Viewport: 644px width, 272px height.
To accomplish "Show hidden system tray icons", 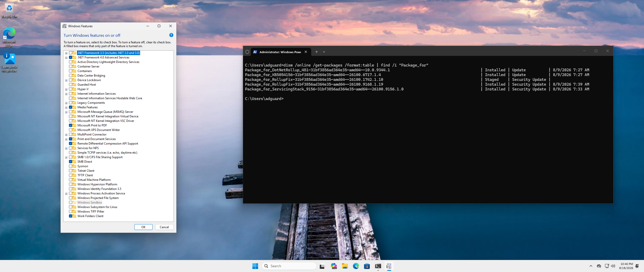I will 591,266.
